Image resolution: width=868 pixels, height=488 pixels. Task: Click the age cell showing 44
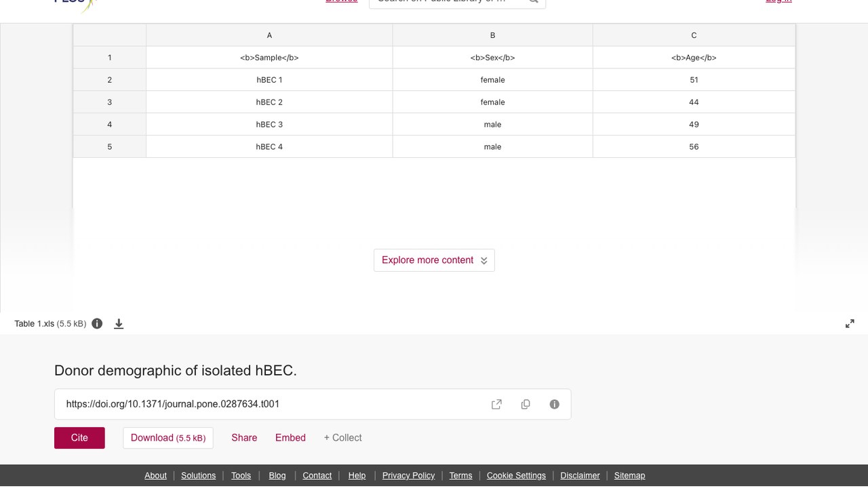coord(694,102)
